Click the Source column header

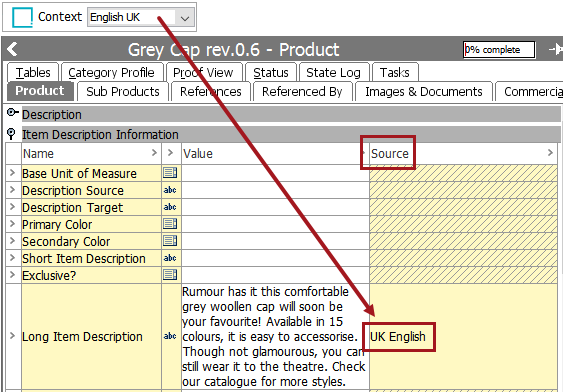pyautogui.click(x=390, y=154)
